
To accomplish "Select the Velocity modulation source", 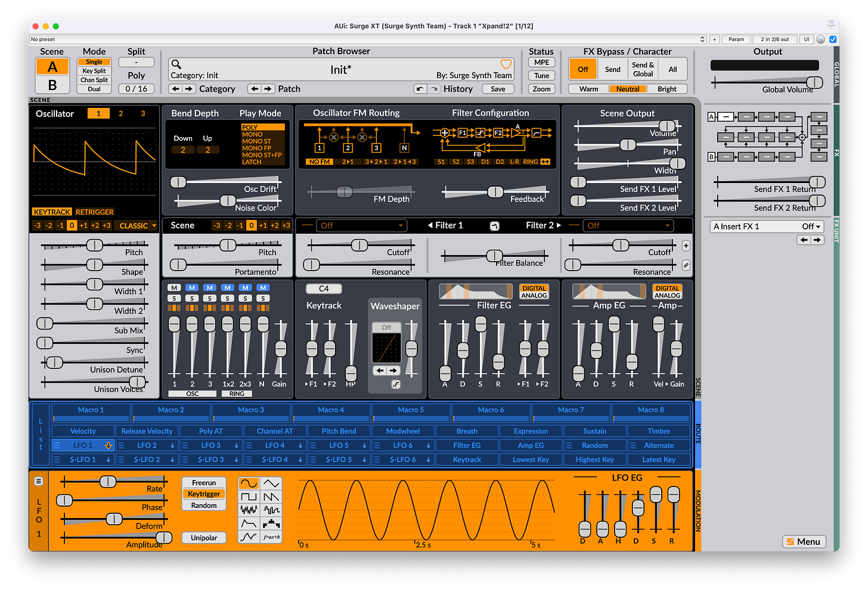I will coord(83,431).
